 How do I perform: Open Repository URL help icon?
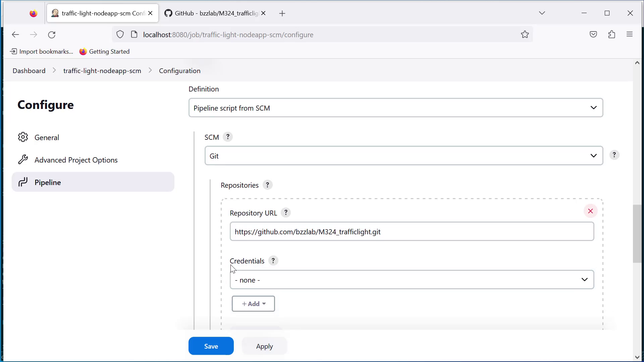point(286,213)
